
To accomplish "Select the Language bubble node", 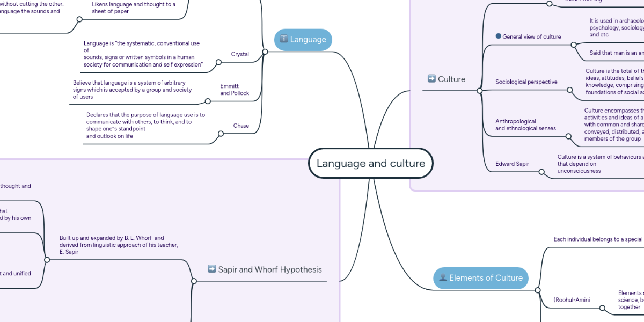I will (x=303, y=39).
